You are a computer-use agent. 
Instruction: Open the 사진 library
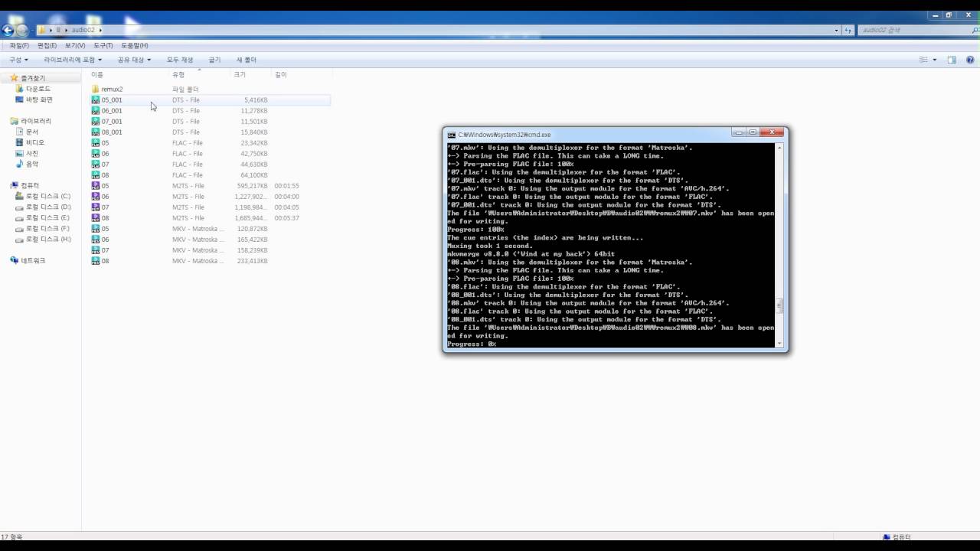coord(27,153)
